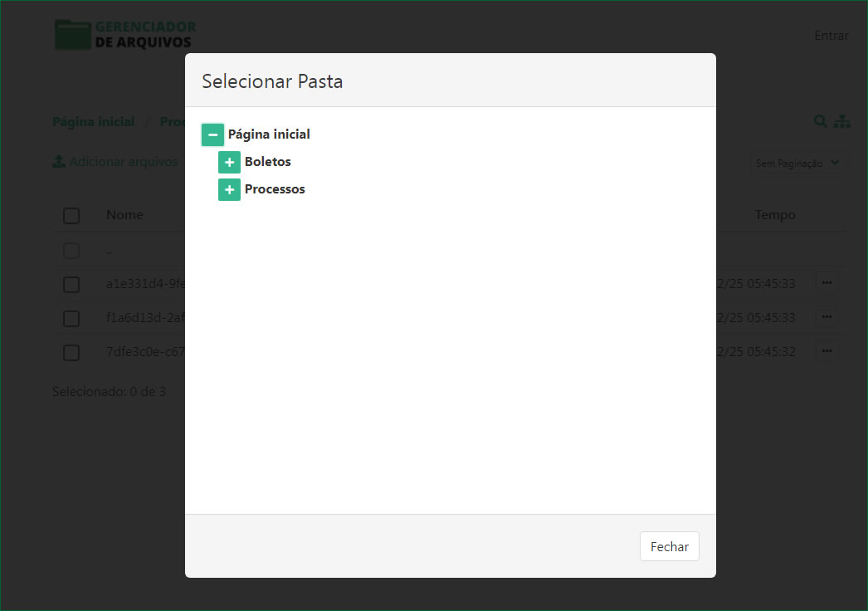
Task: Click the folder tree sitemap icon
Action: point(842,121)
